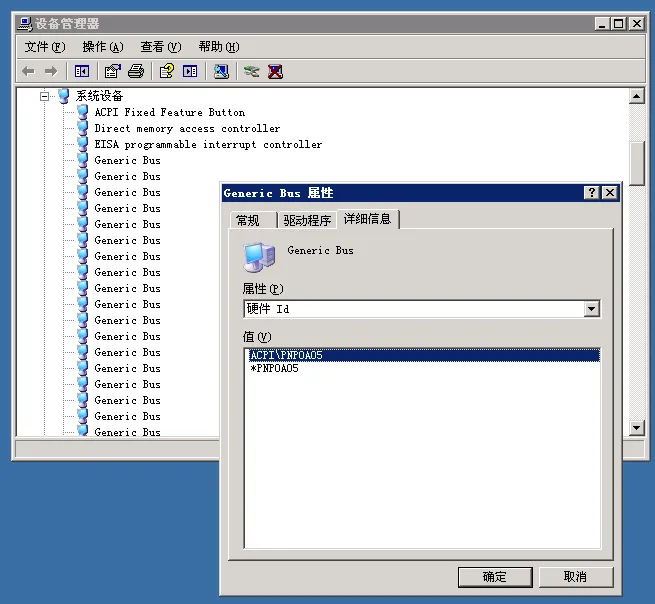Select Direct memory access controller in tree
This screenshot has width=655, height=604.
(x=187, y=128)
